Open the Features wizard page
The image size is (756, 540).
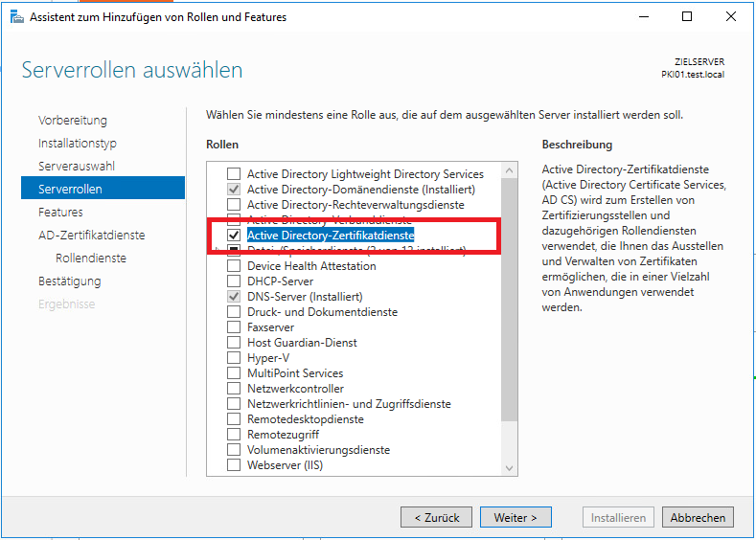pos(60,213)
